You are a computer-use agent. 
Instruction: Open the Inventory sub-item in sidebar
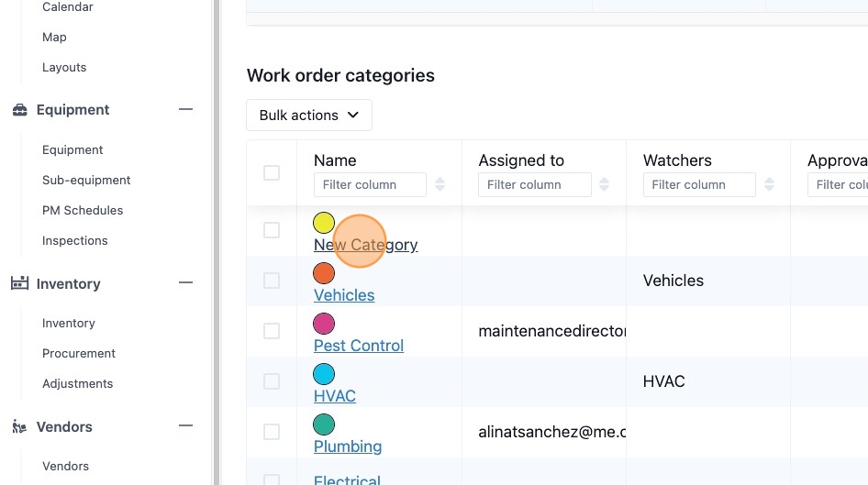69,323
